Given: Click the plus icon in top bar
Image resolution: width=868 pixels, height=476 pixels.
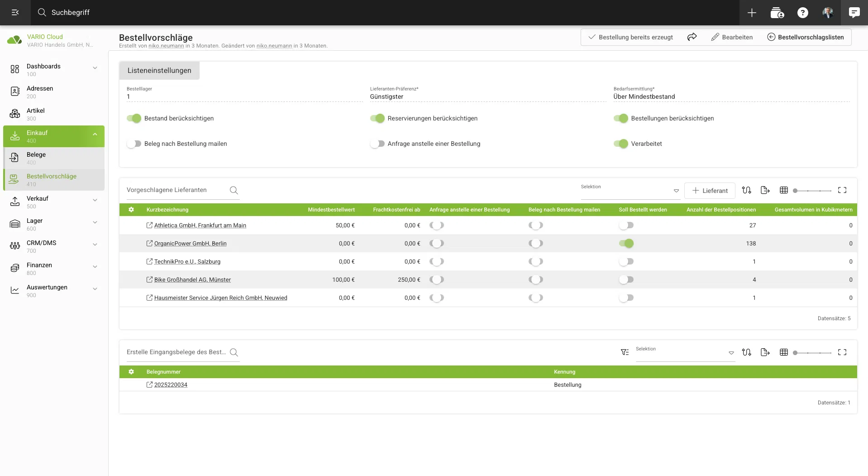Looking at the screenshot, I should (752, 13).
